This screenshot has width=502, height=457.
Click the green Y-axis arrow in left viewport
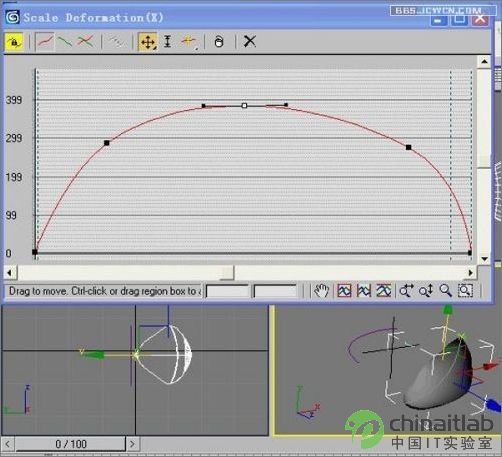[92, 354]
